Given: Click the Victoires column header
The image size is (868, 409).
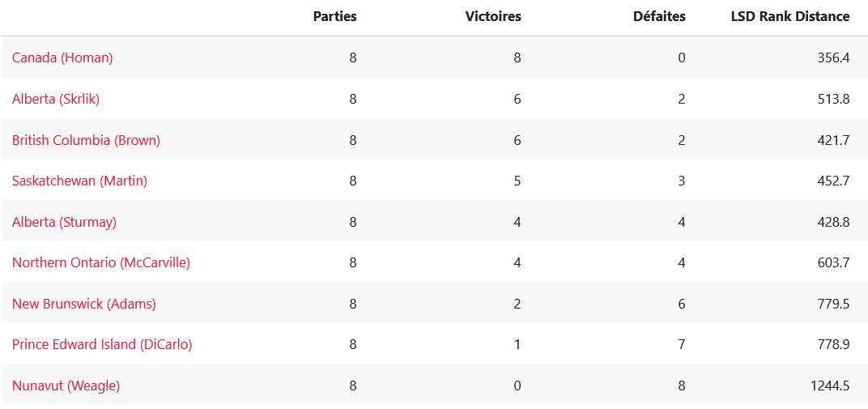Looking at the screenshot, I should pyautogui.click(x=493, y=16).
